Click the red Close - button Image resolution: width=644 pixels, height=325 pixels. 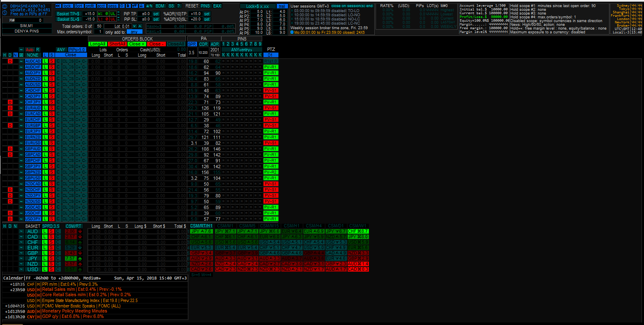156,44
